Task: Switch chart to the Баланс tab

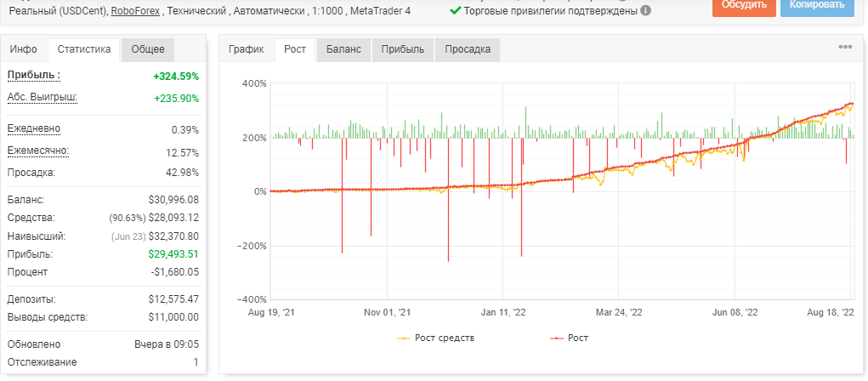Action: (x=343, y=49)
